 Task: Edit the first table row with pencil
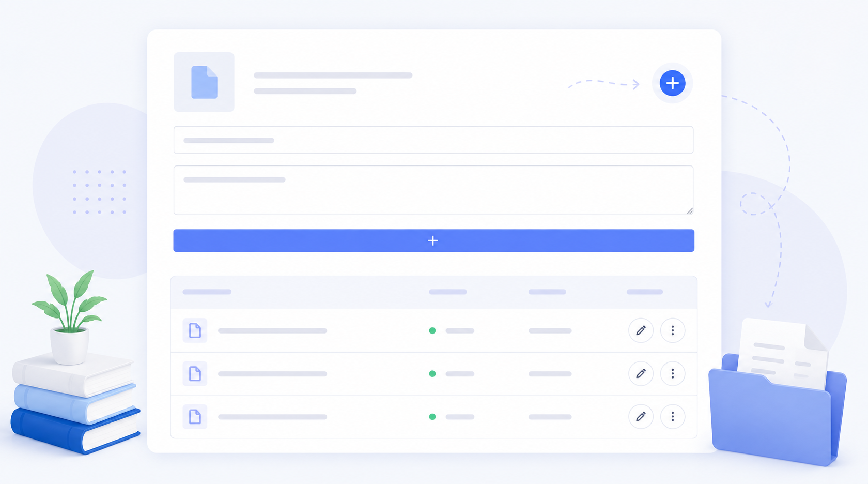[641, 330]
